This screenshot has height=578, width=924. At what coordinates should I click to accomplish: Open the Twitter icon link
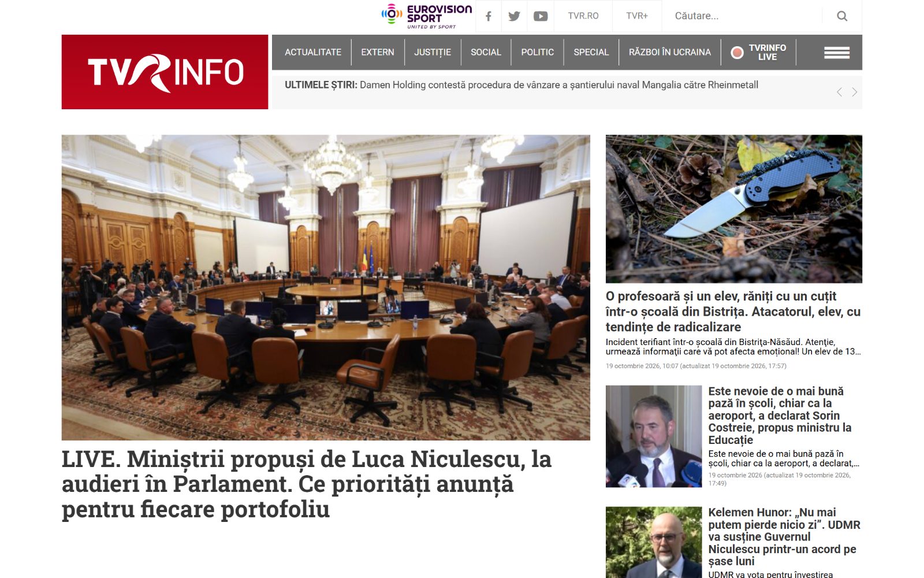514,16
